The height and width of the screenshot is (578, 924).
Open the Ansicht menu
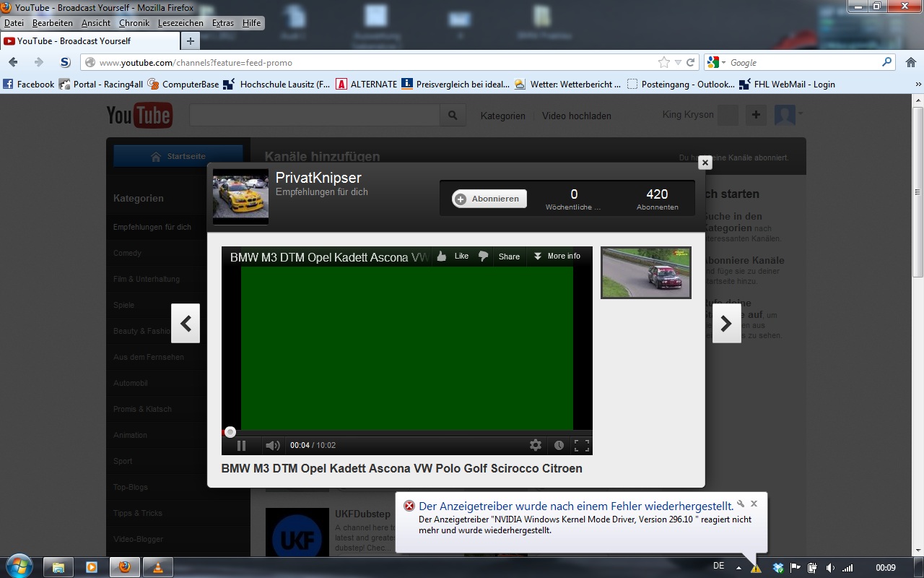tap(96, 23)
